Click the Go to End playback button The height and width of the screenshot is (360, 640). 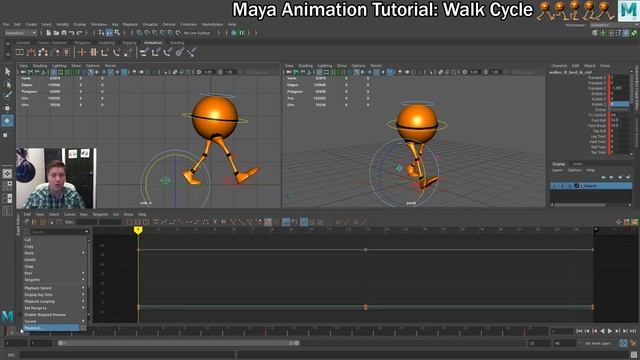633,331
